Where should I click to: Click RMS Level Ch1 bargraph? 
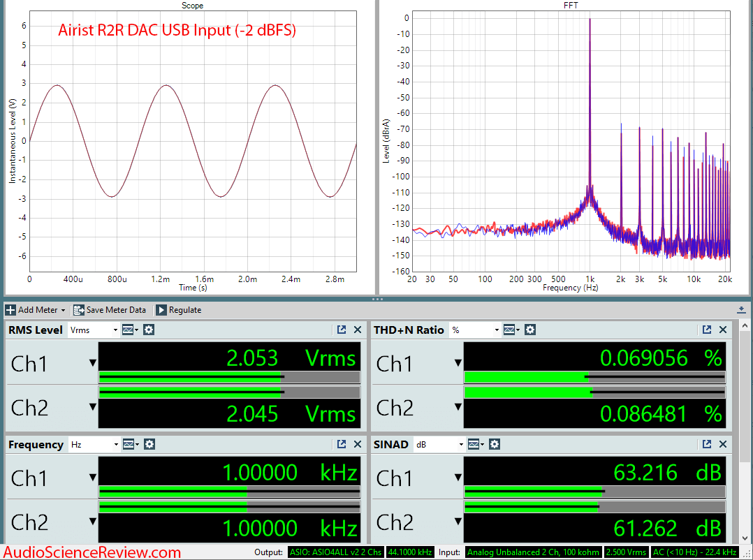(x=229, y=376)
